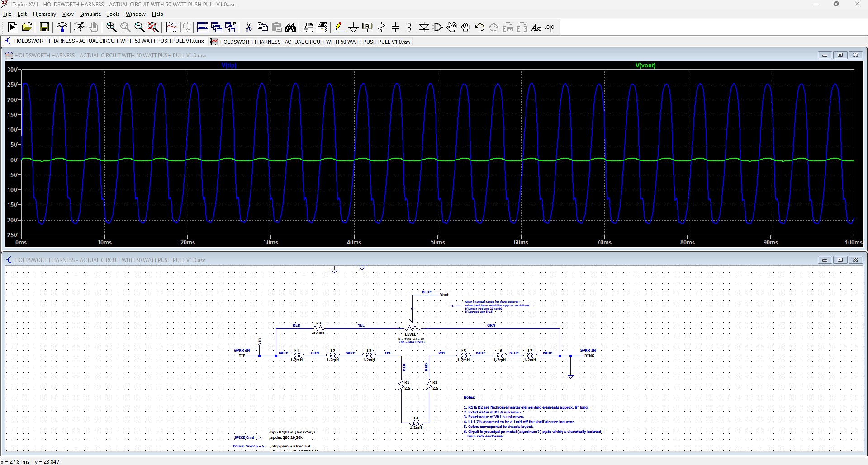Place a ground symbol using toolbar
868x465 pixels.
(353, 28)
